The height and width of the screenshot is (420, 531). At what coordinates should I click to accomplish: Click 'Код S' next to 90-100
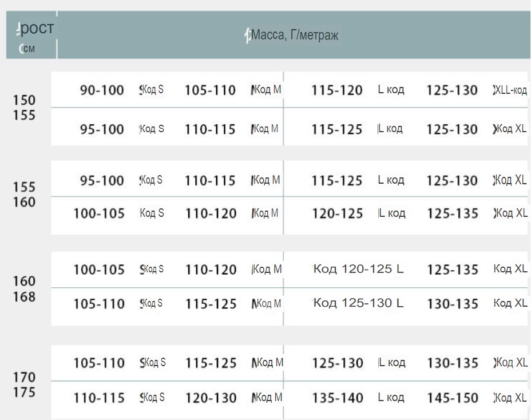(x=152, y=89)
